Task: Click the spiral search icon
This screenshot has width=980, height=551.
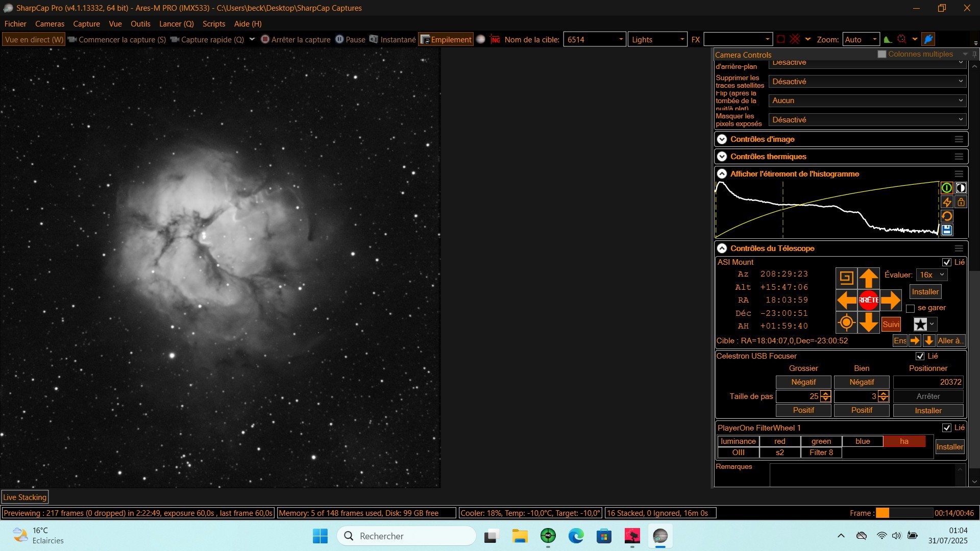Action: click(846, 278)
